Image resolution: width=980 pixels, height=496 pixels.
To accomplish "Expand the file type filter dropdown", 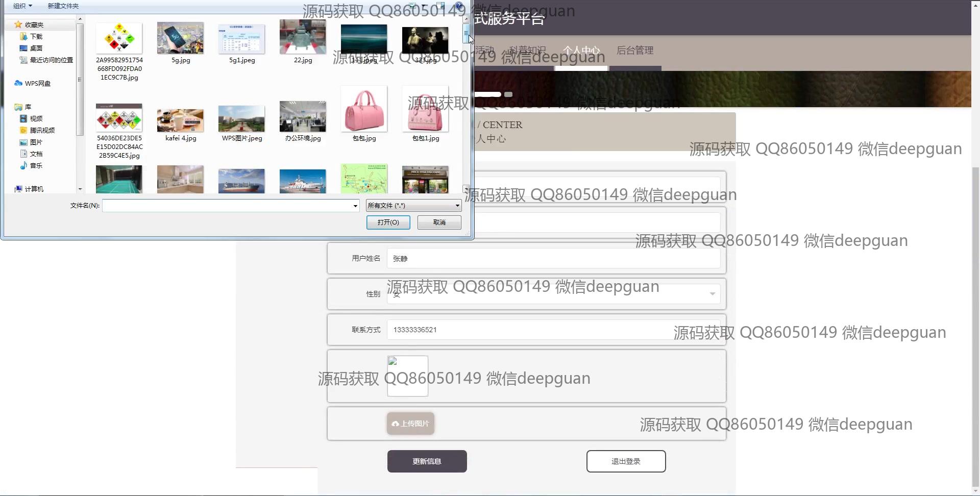I will click(x=457, y=206).
